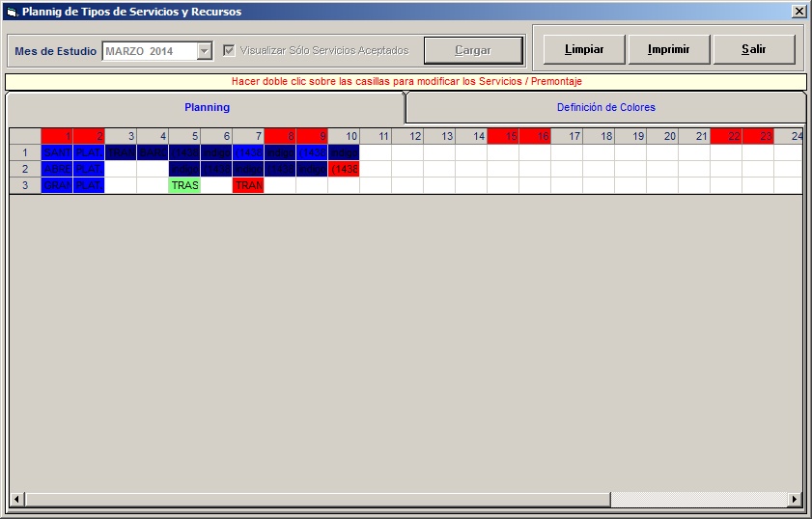Click day 21 column header

[x=694, y=136]
